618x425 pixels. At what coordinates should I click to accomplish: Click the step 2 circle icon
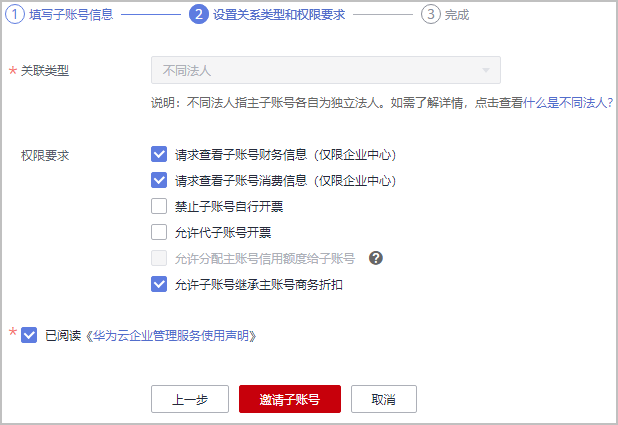point(199,15)
